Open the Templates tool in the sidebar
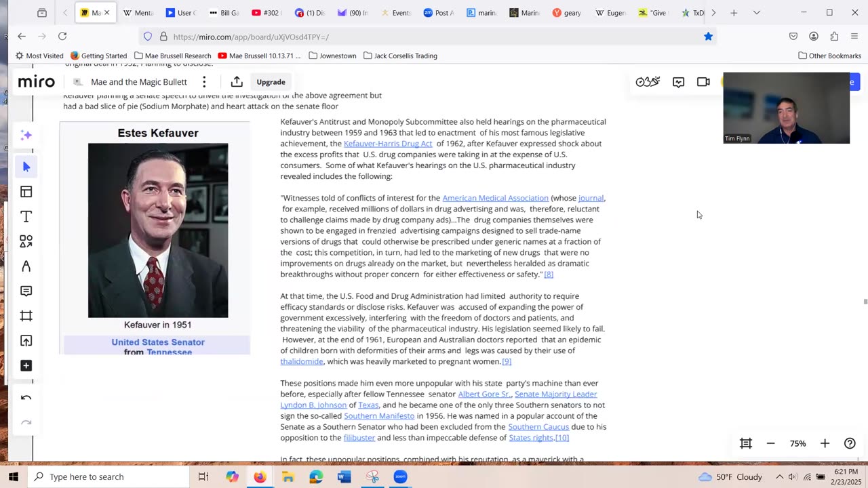The image size is (868, 488). click(26, 192)
